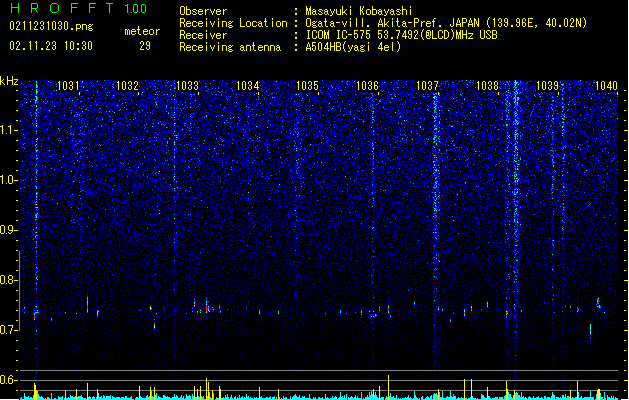Click the 'meteor' label
This screenshot has width=629, height=400.
pyautogui.click(x=142, y=31)
